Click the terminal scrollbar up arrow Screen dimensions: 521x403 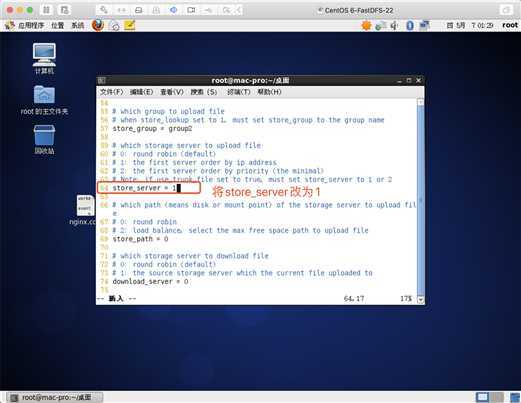[x=421, y=102]
